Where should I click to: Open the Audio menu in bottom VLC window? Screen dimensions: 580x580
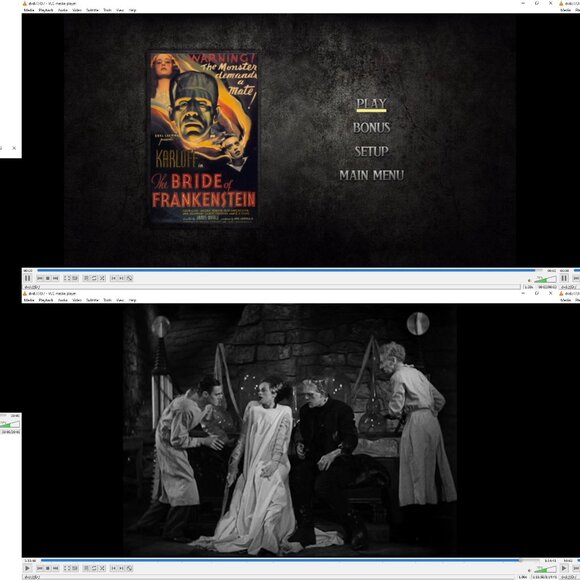point(63,300)
